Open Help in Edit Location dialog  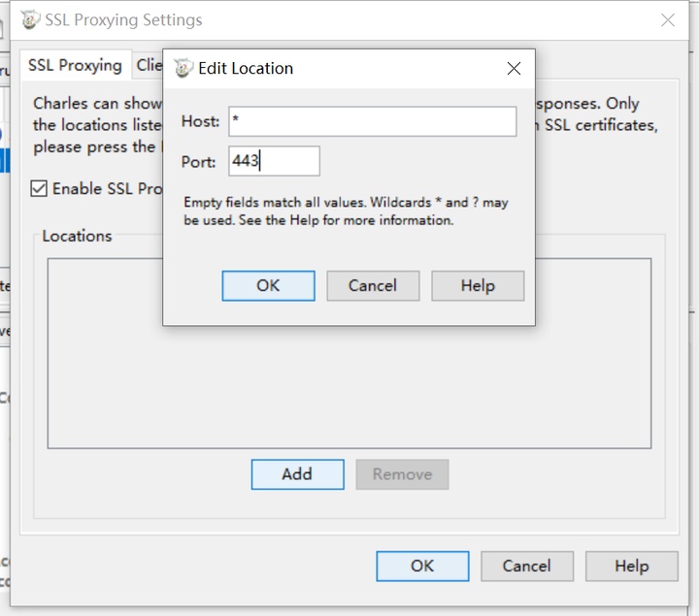point(478,285)
